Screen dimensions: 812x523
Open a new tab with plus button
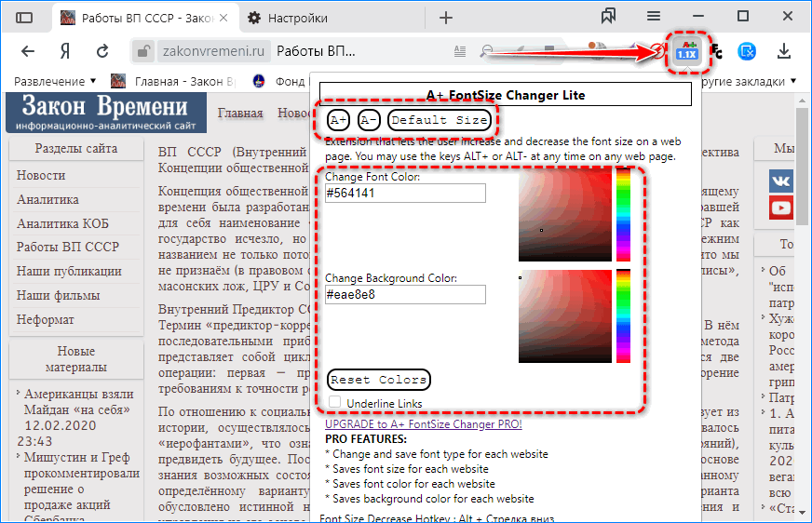pos(446,18)
